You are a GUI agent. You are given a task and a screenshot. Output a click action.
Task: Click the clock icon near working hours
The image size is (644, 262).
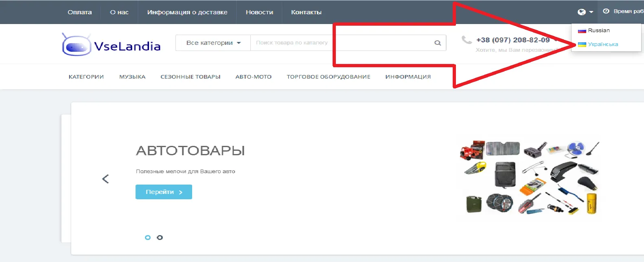pyautogui.click(x=606, y=11)
